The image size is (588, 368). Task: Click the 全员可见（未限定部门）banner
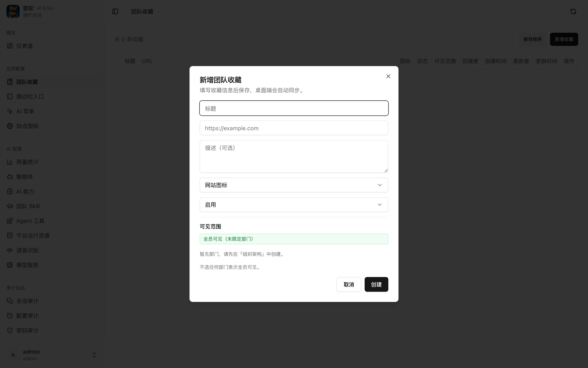coord(294,239)
